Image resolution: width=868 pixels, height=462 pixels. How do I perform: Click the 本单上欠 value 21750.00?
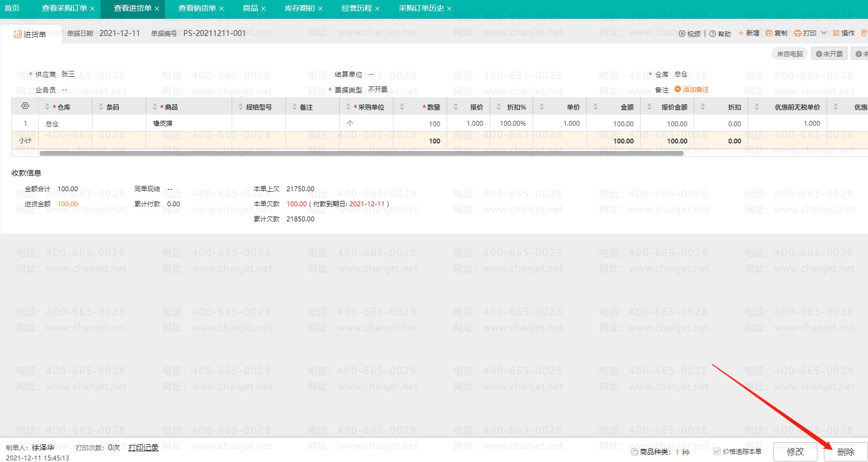[300, 189]
